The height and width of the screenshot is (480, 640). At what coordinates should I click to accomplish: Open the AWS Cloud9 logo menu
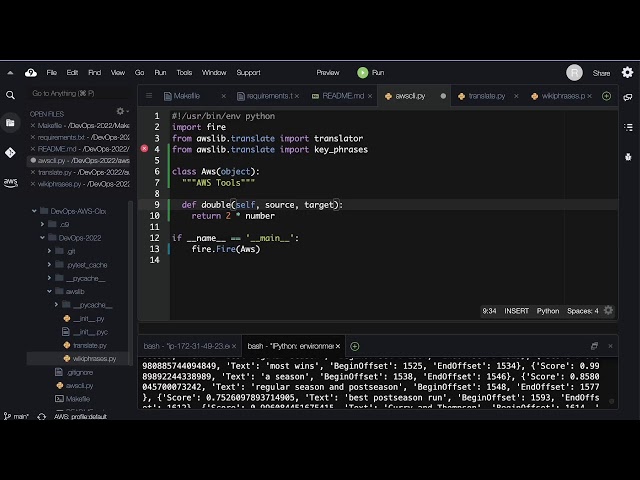[31, 73]
